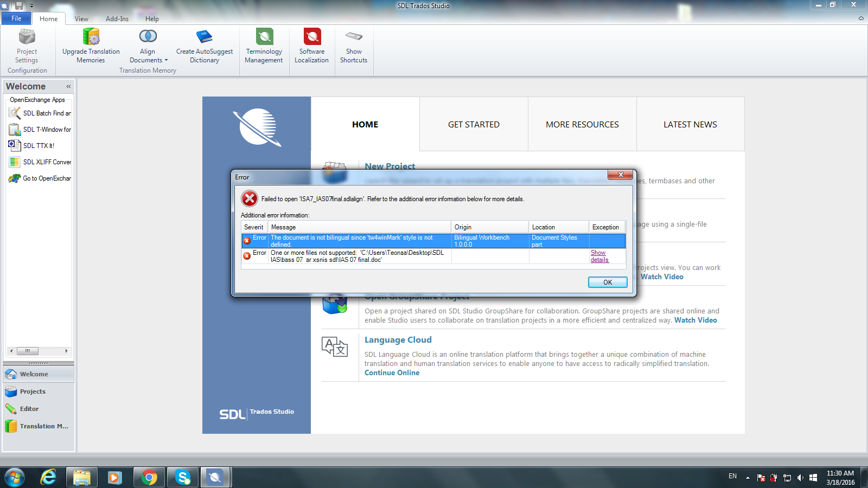Click the Language Cloud heading link

(x=398, y=340)
